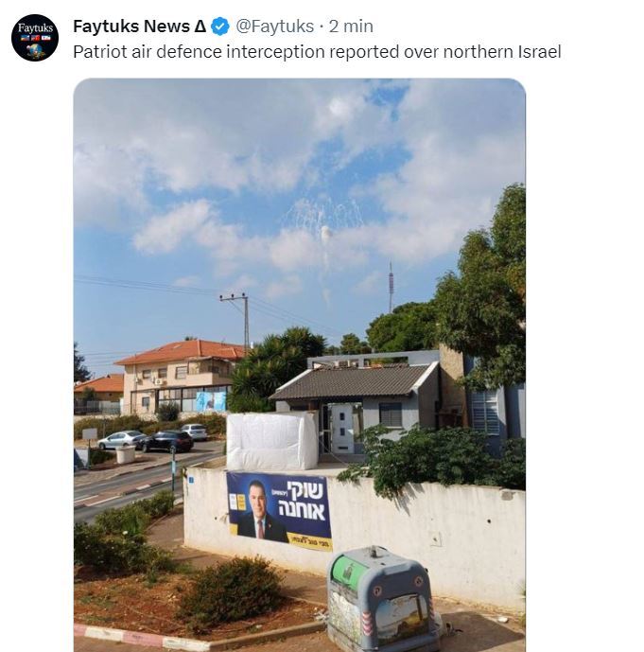This screenshot has width=644, height=652.
Task: Click the dark parked car in the photo
Action: click(166, 442)
